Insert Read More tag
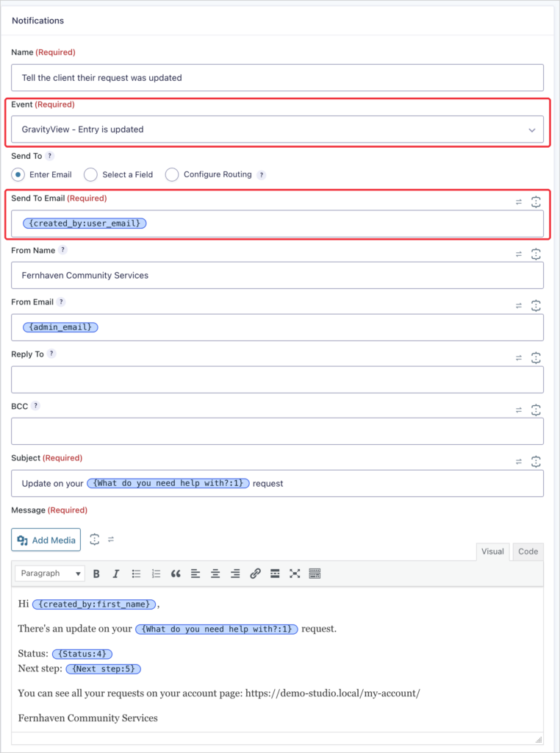The width and height of the screenshot is (560, 753). [275, 574]
